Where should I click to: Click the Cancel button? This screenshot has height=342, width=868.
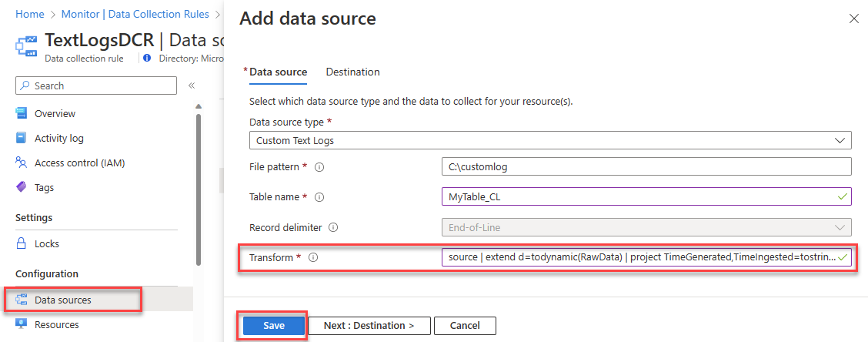pyautogui.click(x=465, y=326)
